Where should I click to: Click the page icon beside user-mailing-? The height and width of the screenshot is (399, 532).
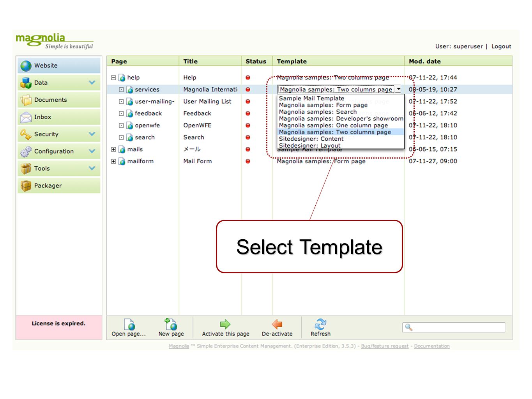tap(130, 102)
